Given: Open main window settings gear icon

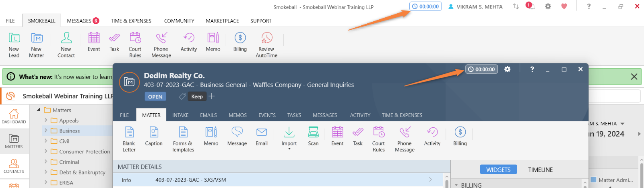Looking at the screenshot, I should [548, 6].
